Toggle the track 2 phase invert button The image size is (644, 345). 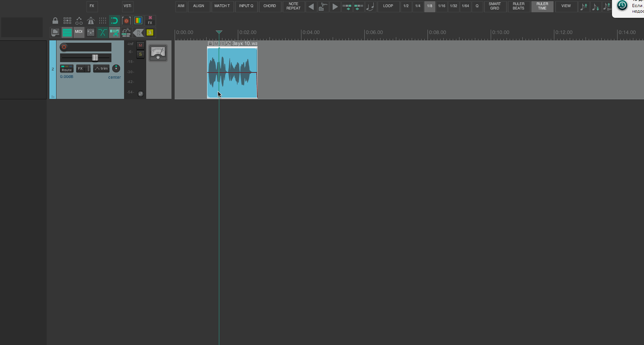(140, 94)
